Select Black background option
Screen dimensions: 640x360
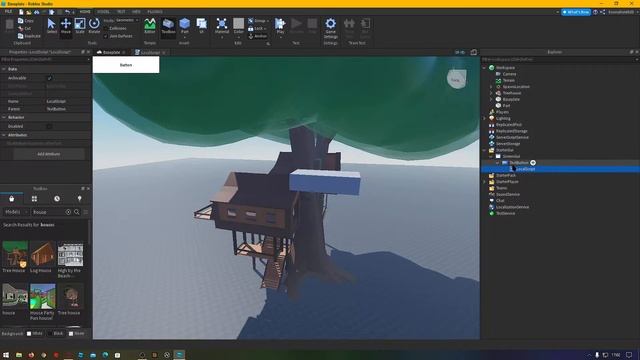tap(50, 333)
